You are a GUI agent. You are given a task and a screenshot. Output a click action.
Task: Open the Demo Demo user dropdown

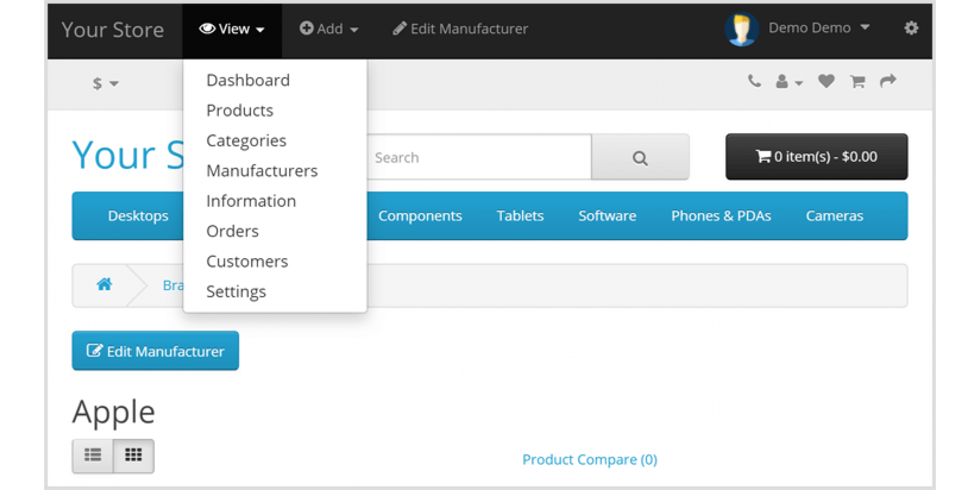[x=819, y=28]
